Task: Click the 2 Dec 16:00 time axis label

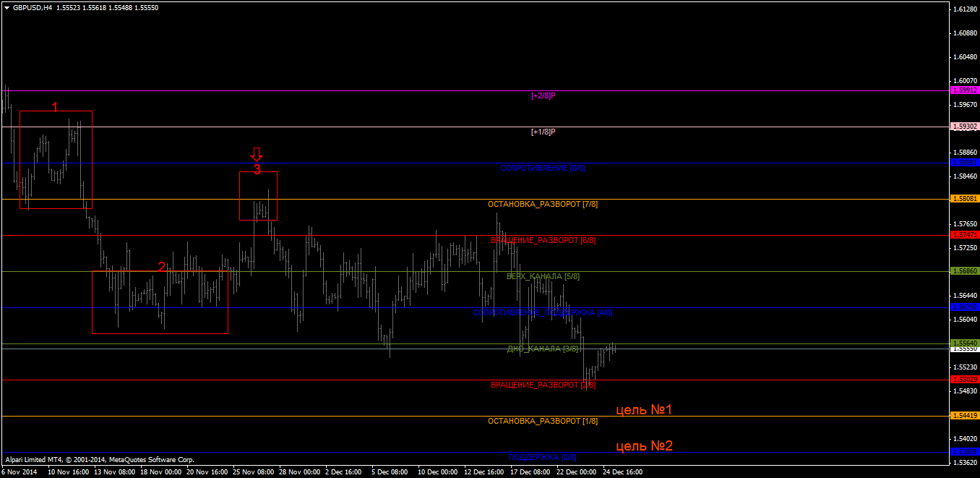Action: 344,472
